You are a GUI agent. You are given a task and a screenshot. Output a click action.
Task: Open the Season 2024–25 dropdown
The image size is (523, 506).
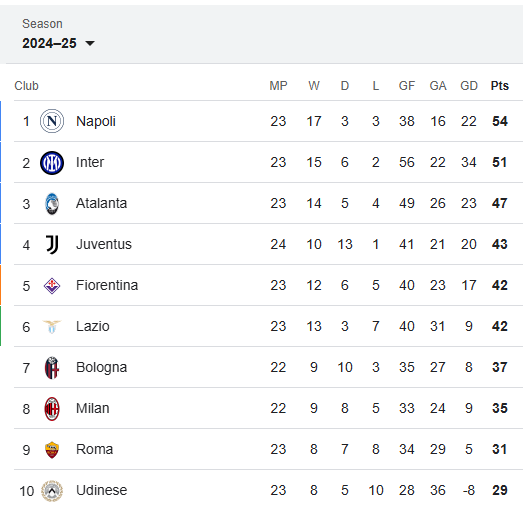[58, 43]
